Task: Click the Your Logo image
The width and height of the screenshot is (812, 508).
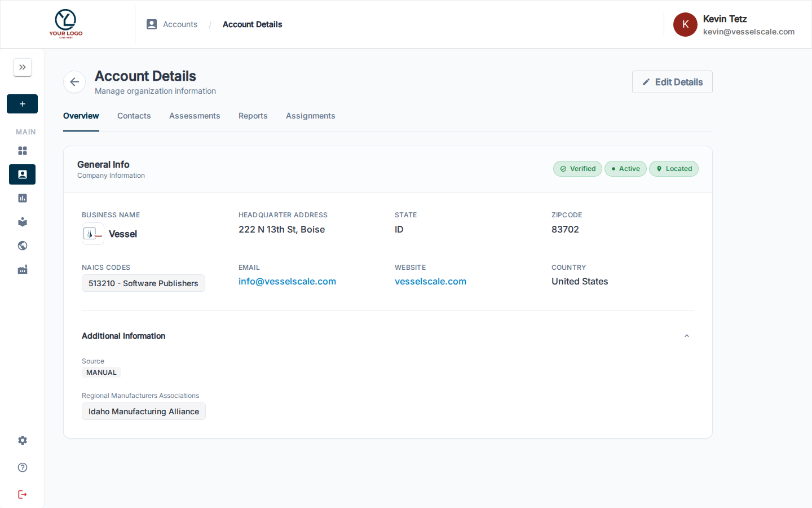Action: pyautogui.click(x=66, y=24)
